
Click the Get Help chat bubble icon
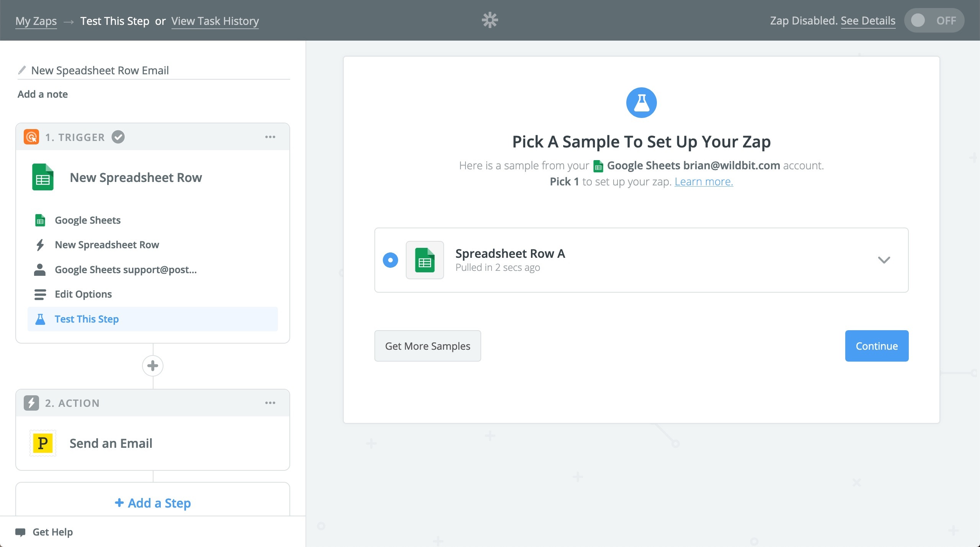point(20,532)
